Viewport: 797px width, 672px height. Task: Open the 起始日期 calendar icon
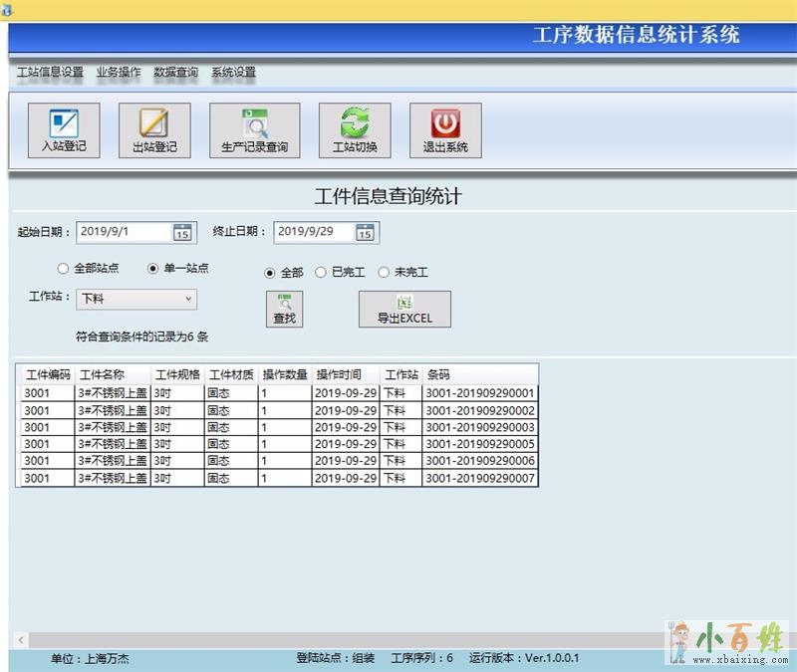[x=182, y=232]
